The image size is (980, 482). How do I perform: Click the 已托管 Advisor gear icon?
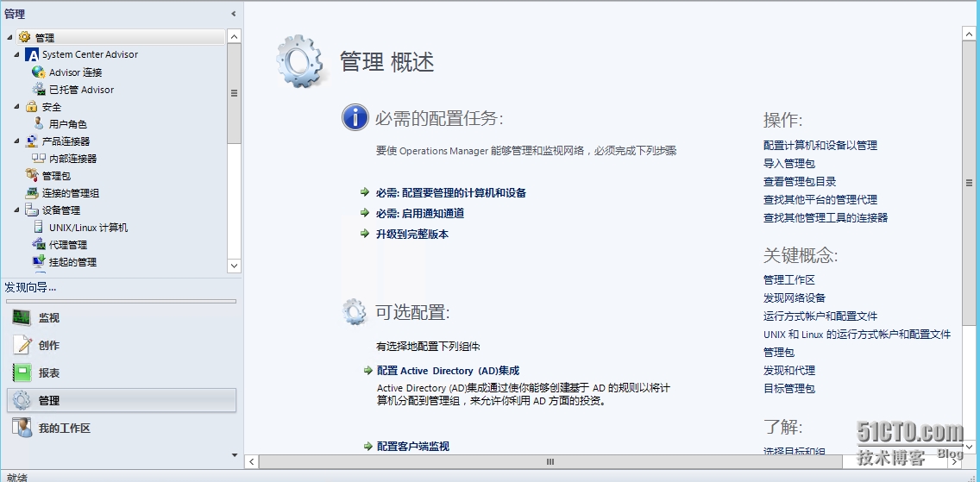(39, 90)
